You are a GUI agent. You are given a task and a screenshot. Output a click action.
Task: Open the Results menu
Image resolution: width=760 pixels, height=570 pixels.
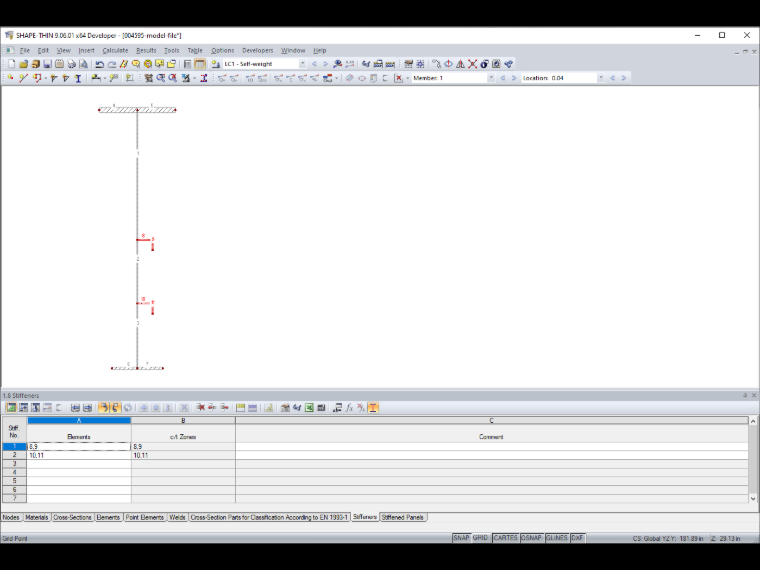click(x=146, y=50)
